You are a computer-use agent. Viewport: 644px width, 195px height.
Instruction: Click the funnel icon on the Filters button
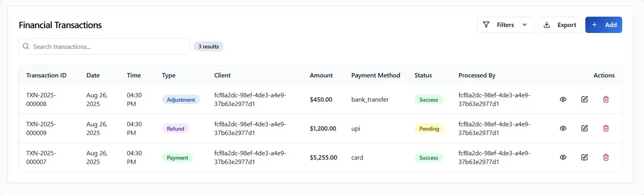[486, 25]
